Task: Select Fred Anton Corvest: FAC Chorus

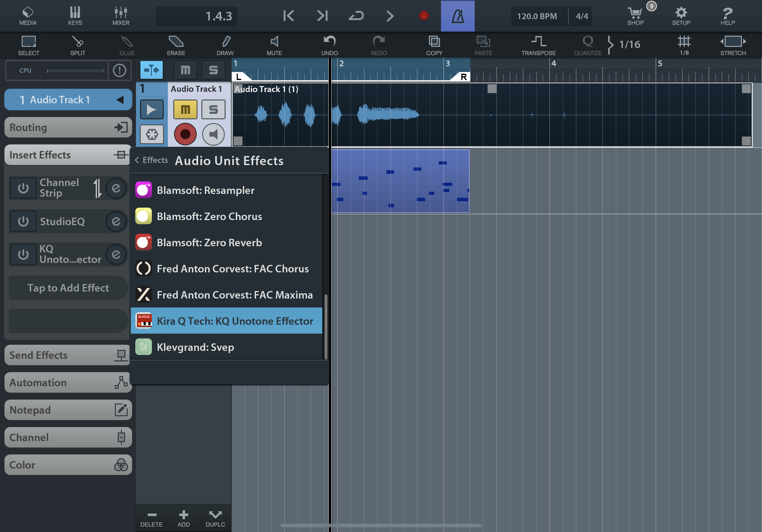Action: [226, 269]
